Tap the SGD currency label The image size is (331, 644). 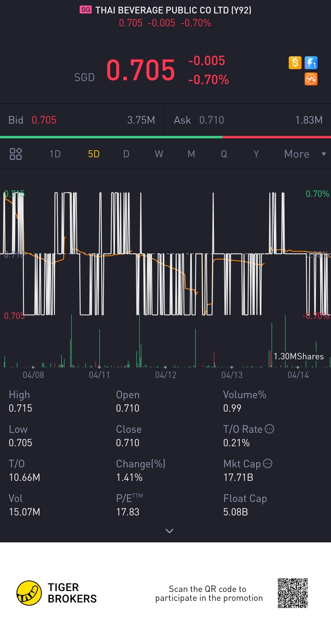point(84,77)
